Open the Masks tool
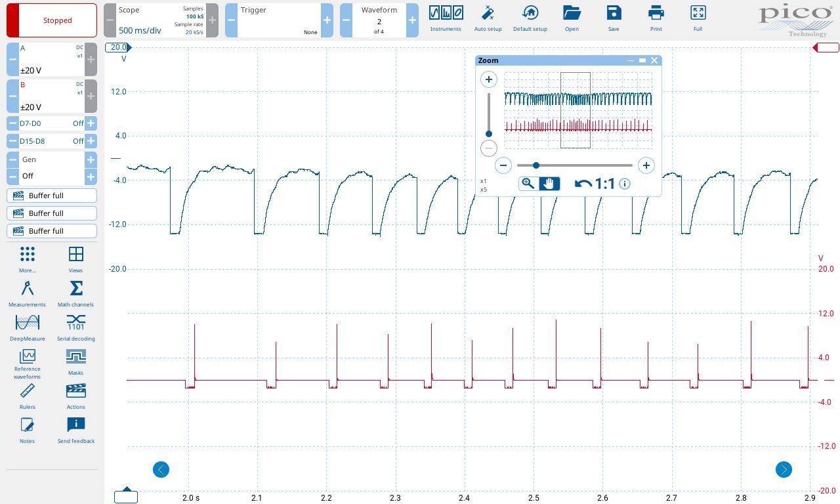The height and width of the screenshot is (504, 840). coord(75,361)
